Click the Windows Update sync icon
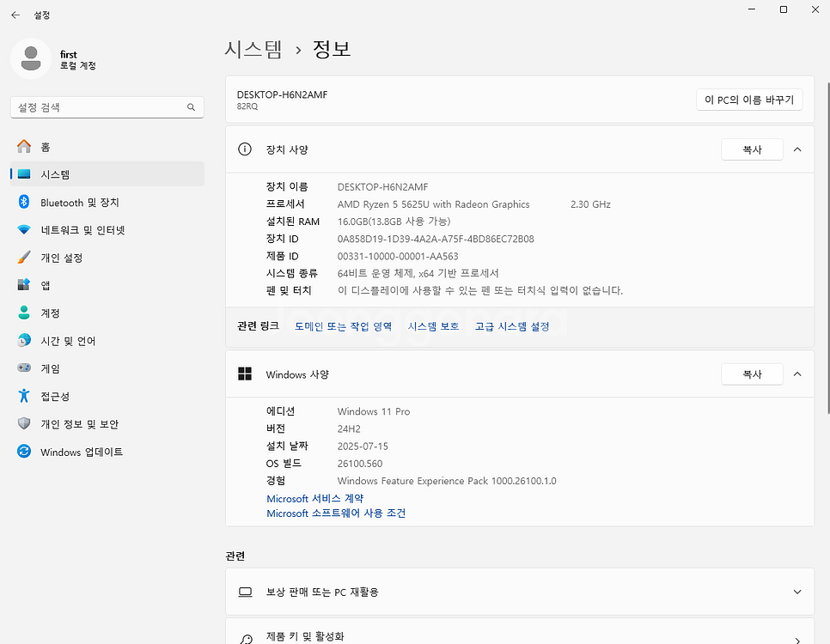Viewport: 830px width, 644px height. [x=24, y=452]
